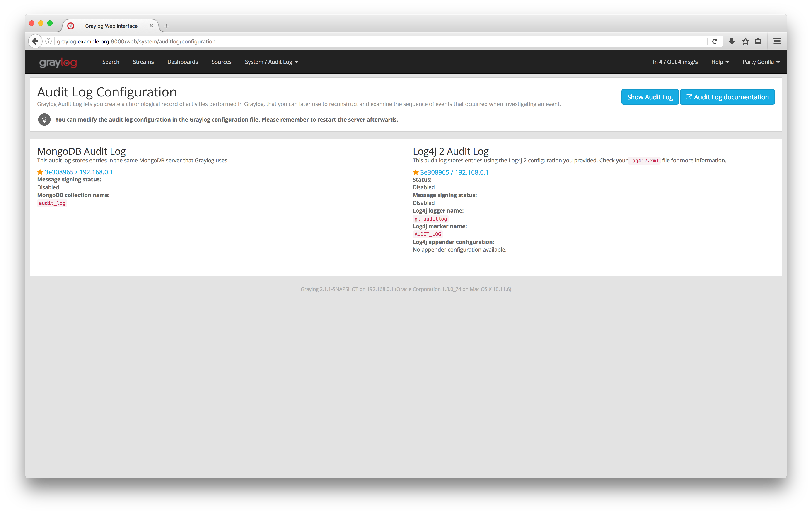Click the In 4 / Out 4 msg/s indicator
This screenshot has height=514, width=812.
pos(675,62)
